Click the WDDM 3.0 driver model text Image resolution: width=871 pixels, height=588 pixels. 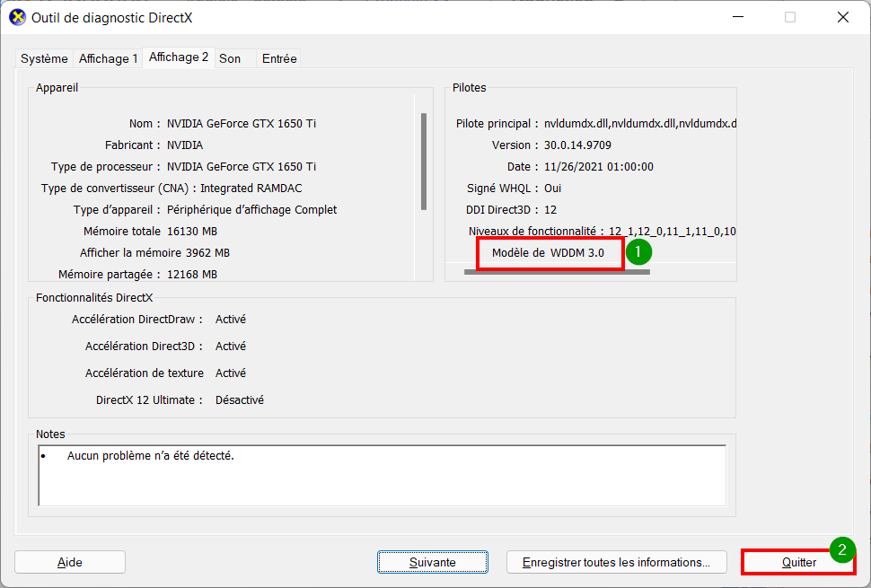577,253
